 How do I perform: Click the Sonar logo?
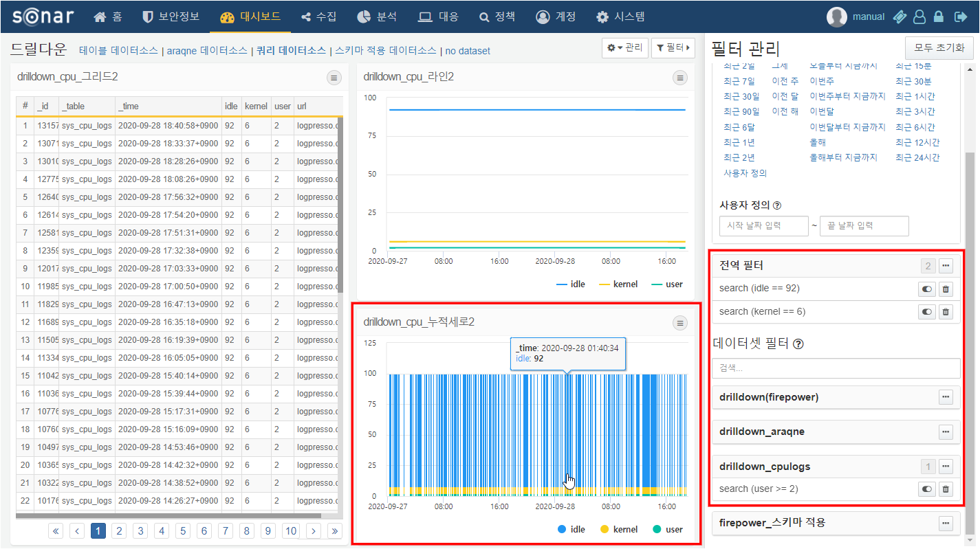coord(42,16)
